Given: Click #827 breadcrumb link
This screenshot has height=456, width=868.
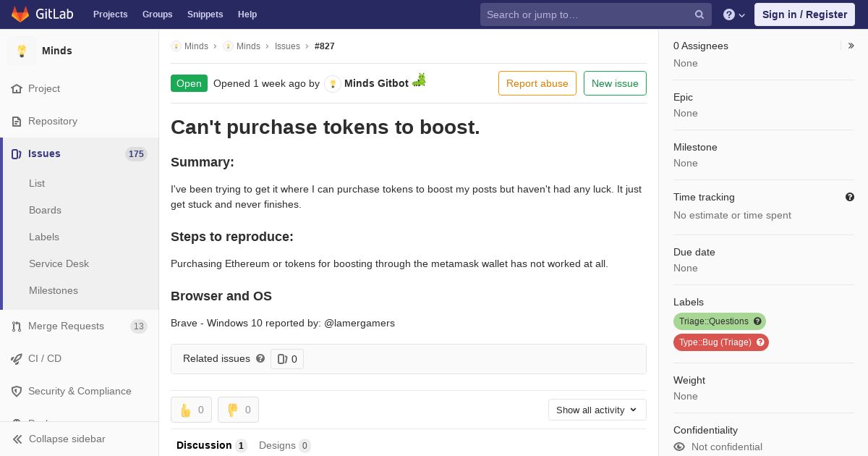Looking at the screenshot, I should pyautogui.click(x=325, y=46).
